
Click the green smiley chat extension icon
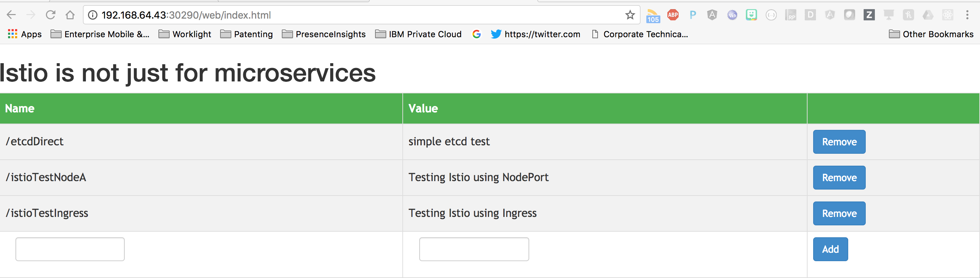[x=751, y=15]
